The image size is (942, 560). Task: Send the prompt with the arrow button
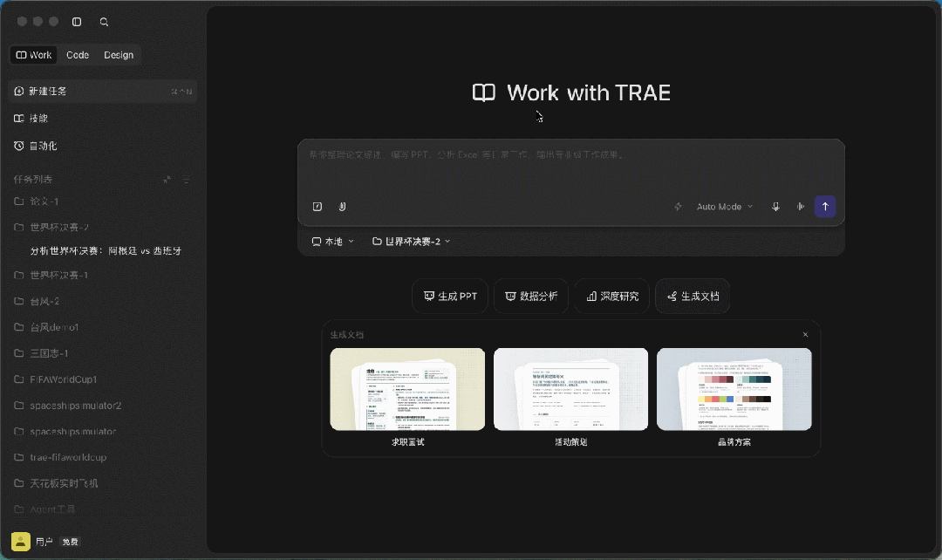825,207
